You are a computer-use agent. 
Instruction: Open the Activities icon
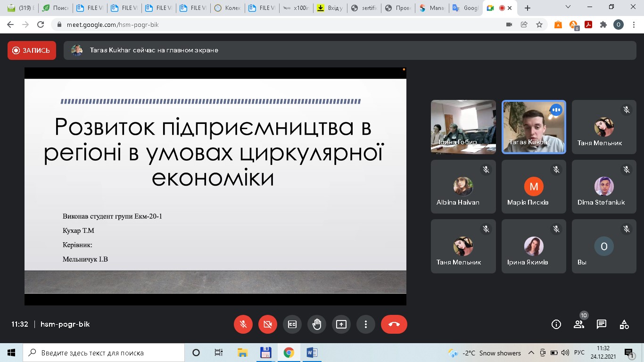[624, 324]
